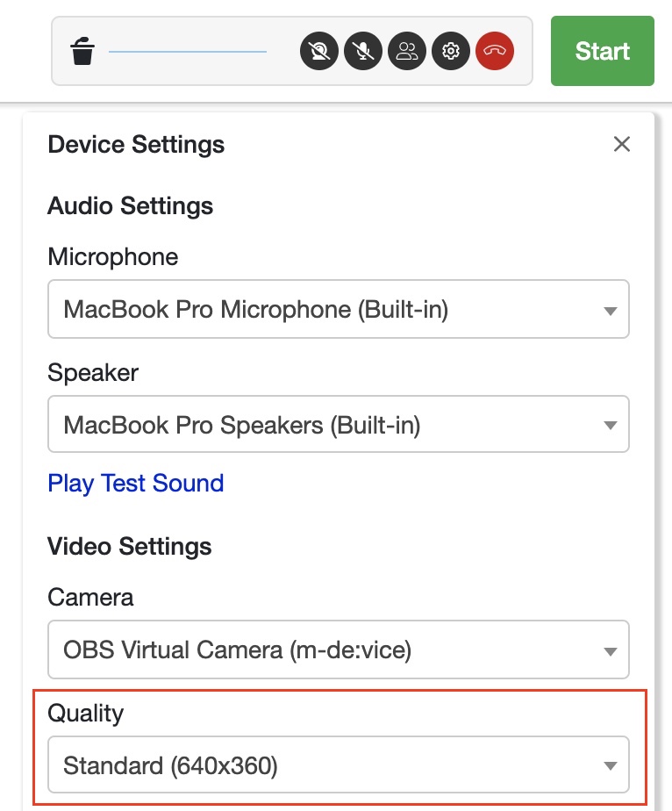Open the Speaker device dropdown
Image resolution: width=672 pixels, height=811 pixels.
[339, 425]
